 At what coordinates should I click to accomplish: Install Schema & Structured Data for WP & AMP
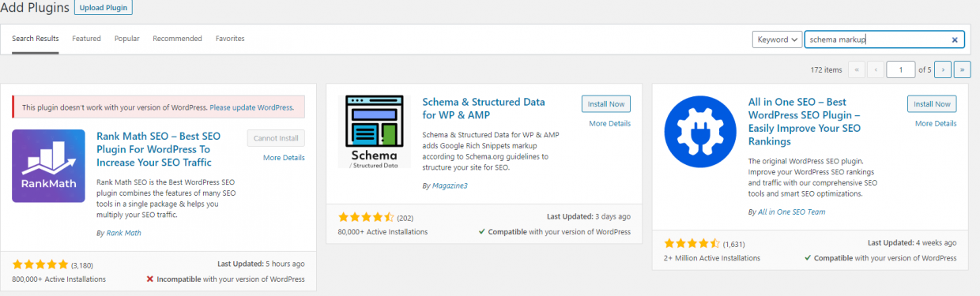605,104
